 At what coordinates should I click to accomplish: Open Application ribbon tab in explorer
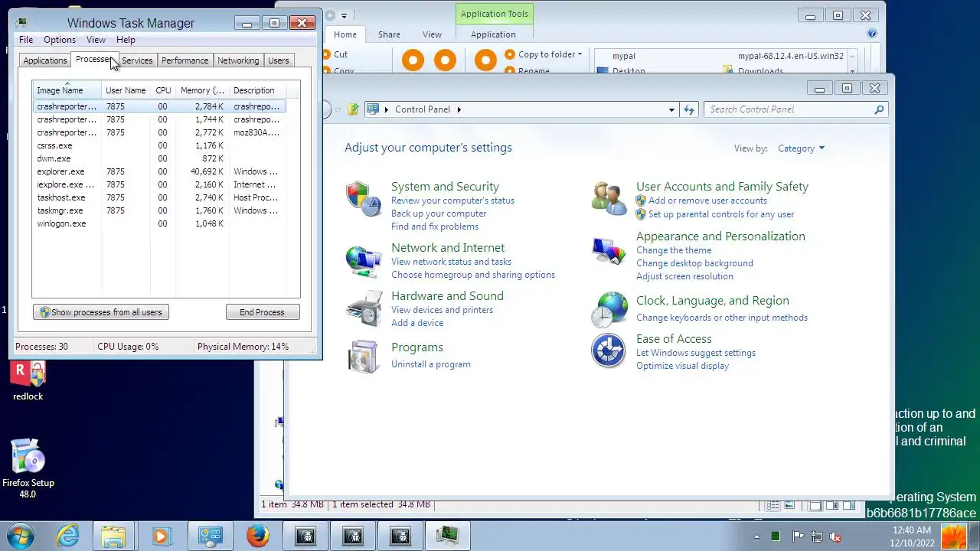pyautogui.click(x=493, y=34)
